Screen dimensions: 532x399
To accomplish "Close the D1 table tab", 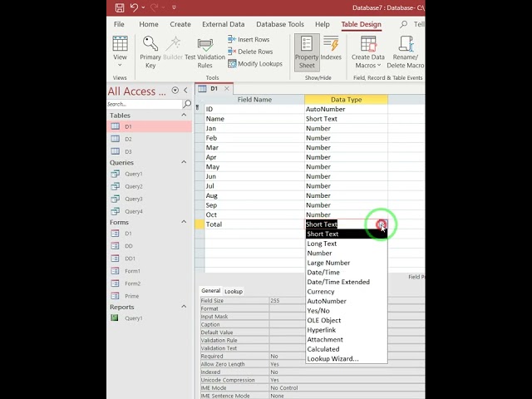I will coord(227,89).
